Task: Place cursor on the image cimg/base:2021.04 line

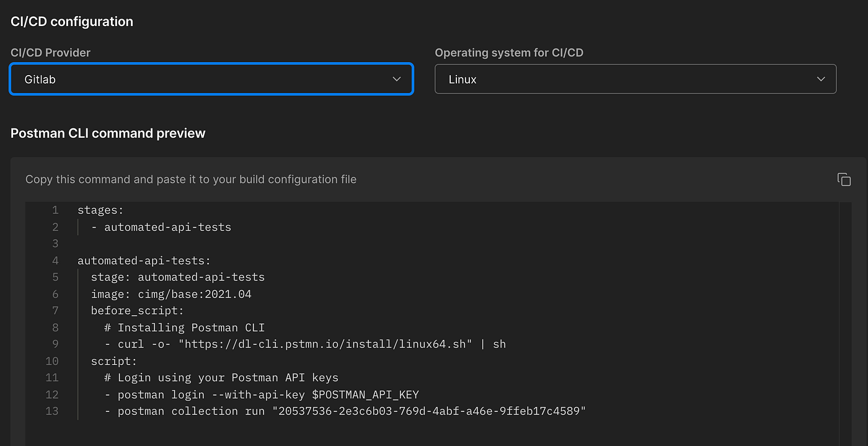Action: coord(171,294)
